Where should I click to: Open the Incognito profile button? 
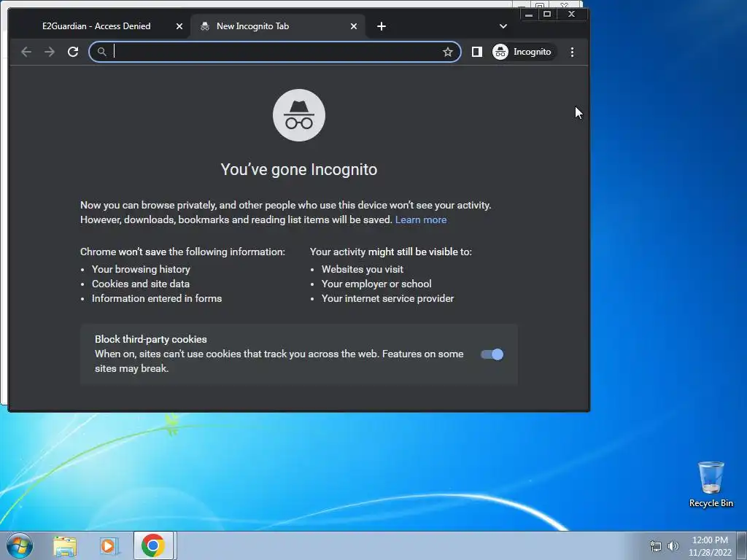click(x=524, y=52)
